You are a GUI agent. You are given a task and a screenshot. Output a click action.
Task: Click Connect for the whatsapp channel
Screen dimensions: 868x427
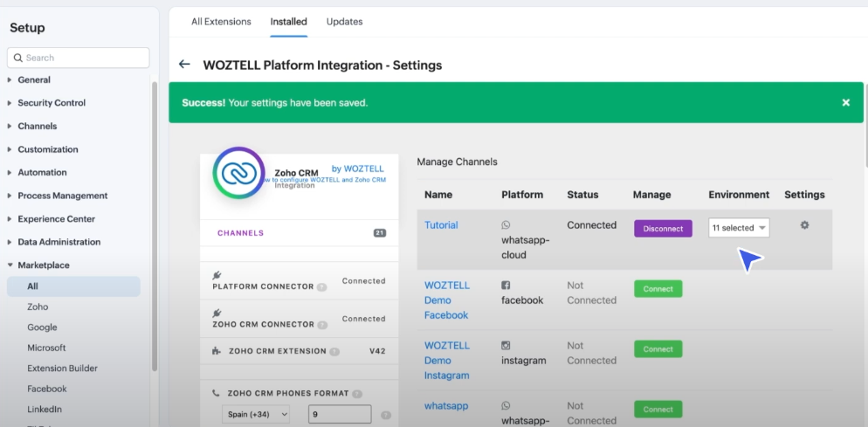[658, 410]
